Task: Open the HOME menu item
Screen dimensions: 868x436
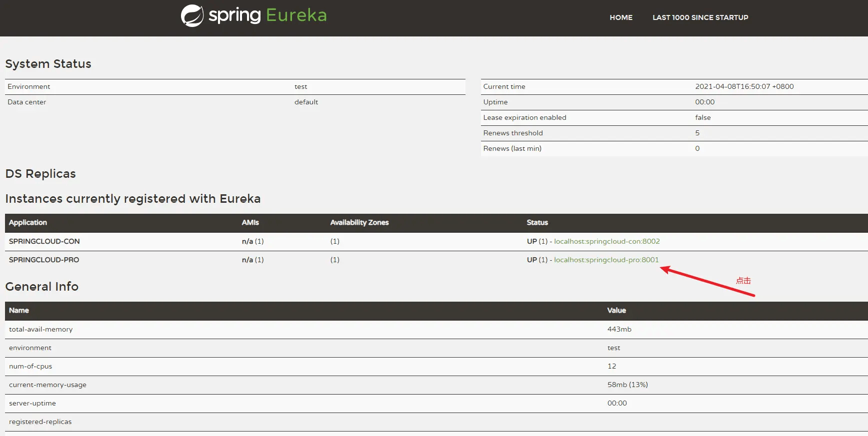Action: (x=621, y=17)
